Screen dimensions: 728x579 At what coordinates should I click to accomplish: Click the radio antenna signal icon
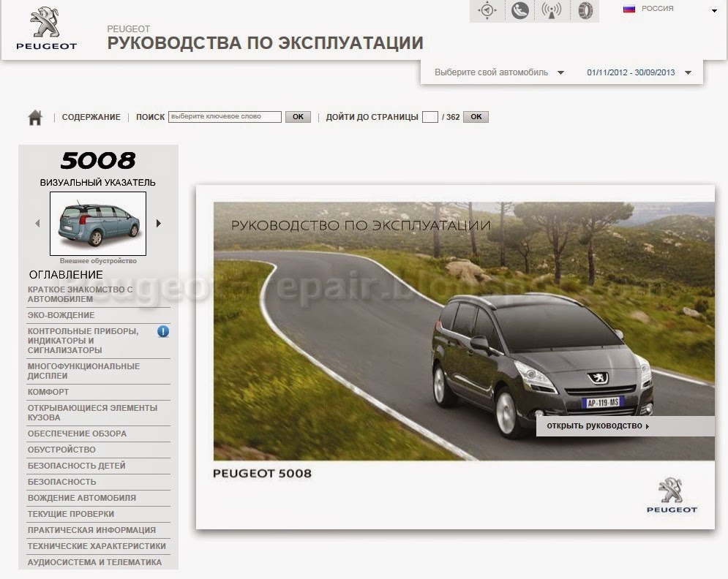(552, 10)
